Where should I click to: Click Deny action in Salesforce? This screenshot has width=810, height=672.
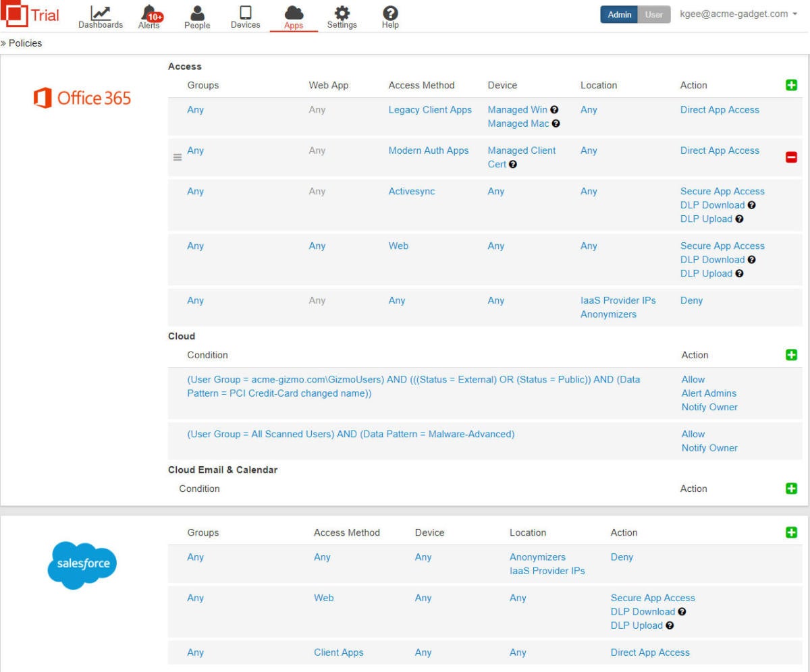click(x=622, y=557)
